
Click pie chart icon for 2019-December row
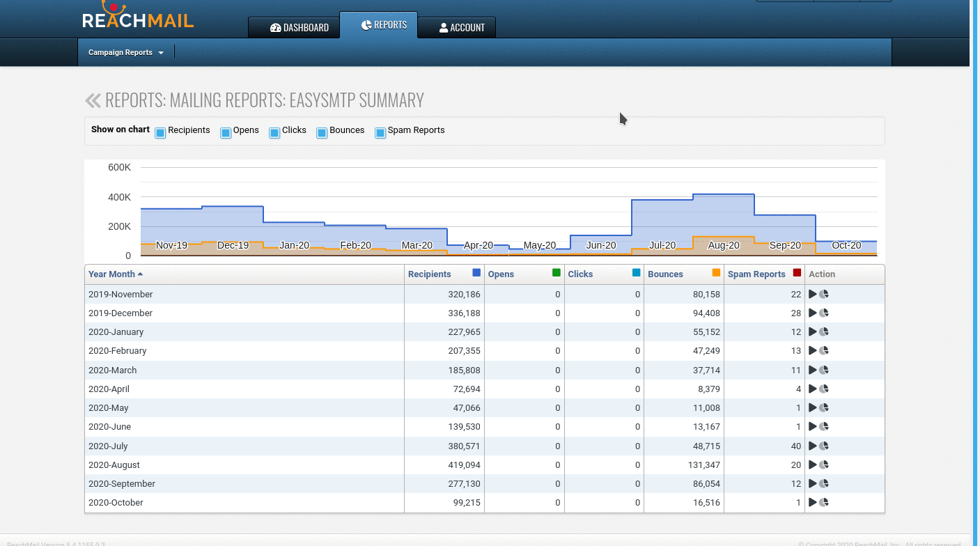point(824,313)
